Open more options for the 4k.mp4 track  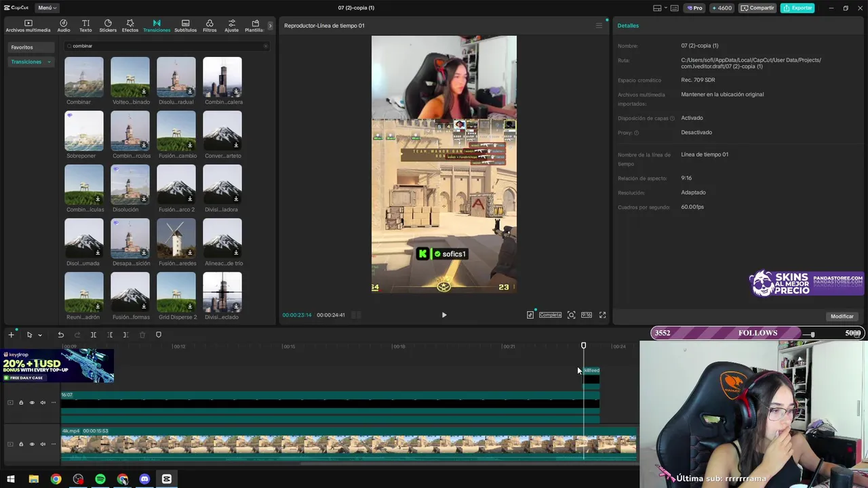click(x=54, y=444)
